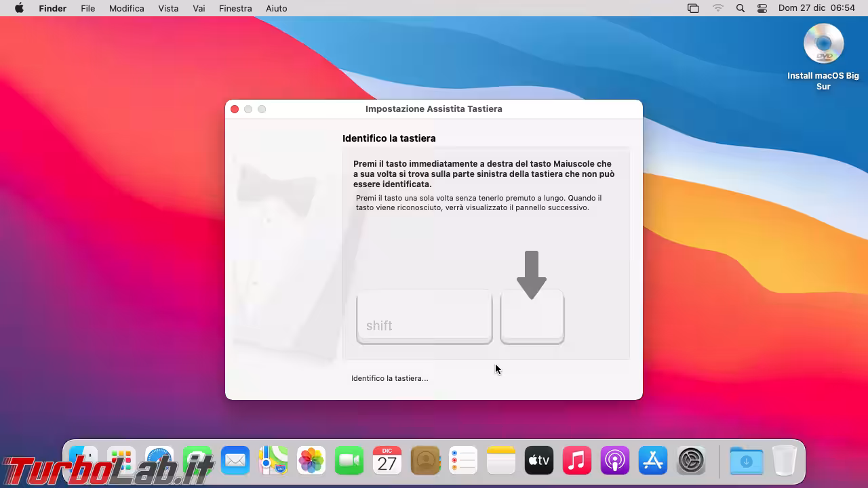Viewport: 868px width, 488px height.
Task: Launch the Notes app
Action: pos(501,462)
